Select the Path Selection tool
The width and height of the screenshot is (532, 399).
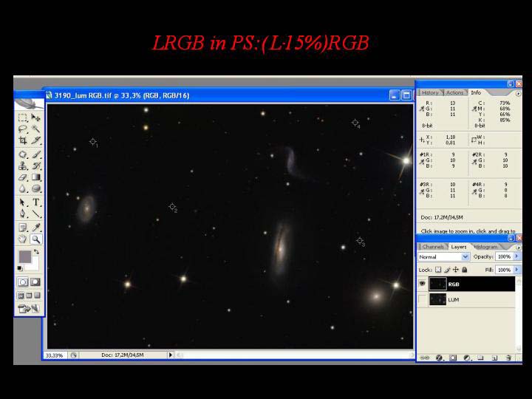pyautogui.click(x=23, y=202)
